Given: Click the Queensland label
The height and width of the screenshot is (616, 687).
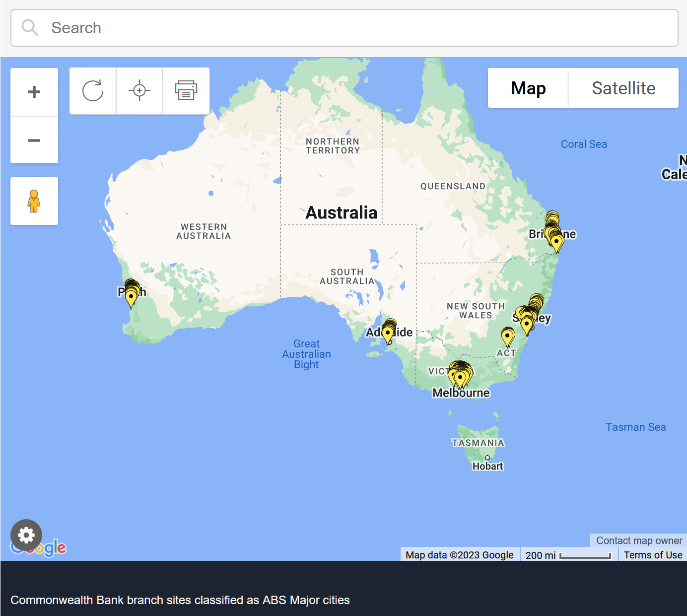Looking at the screenshot, I should coord(453,186).
